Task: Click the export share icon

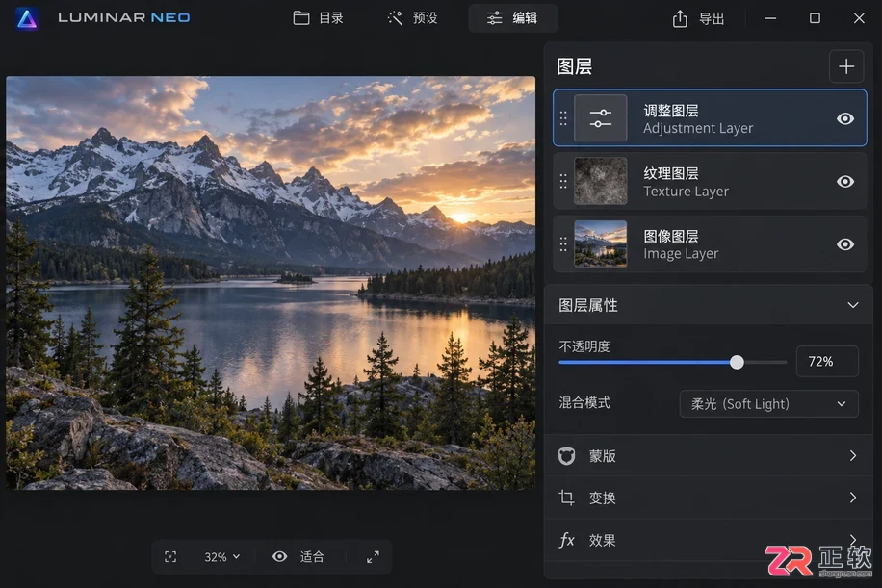Action: [x=680, y=18]
